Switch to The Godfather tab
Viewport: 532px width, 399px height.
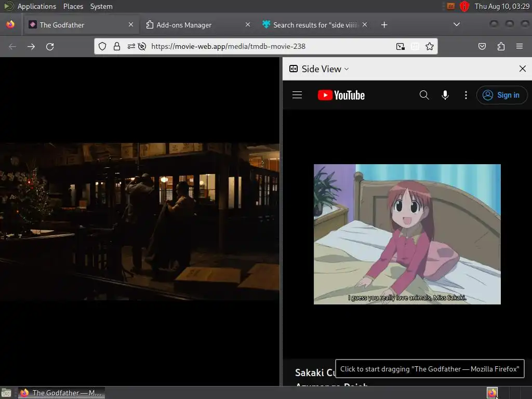[x=81, y=25]
